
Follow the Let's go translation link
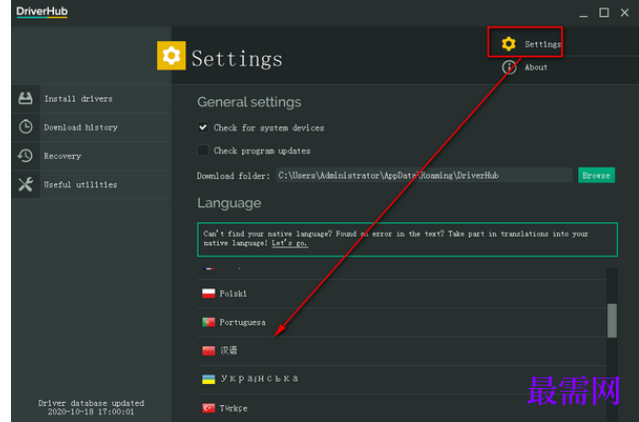289,243
